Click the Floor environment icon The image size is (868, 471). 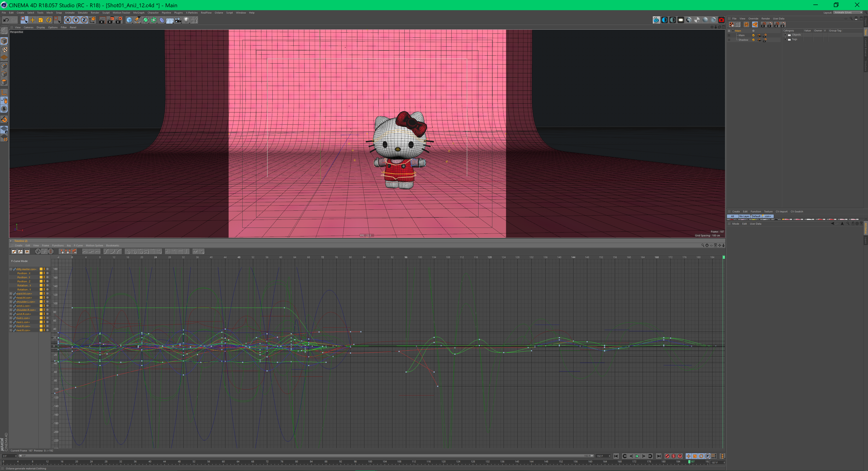coord(170,20)
